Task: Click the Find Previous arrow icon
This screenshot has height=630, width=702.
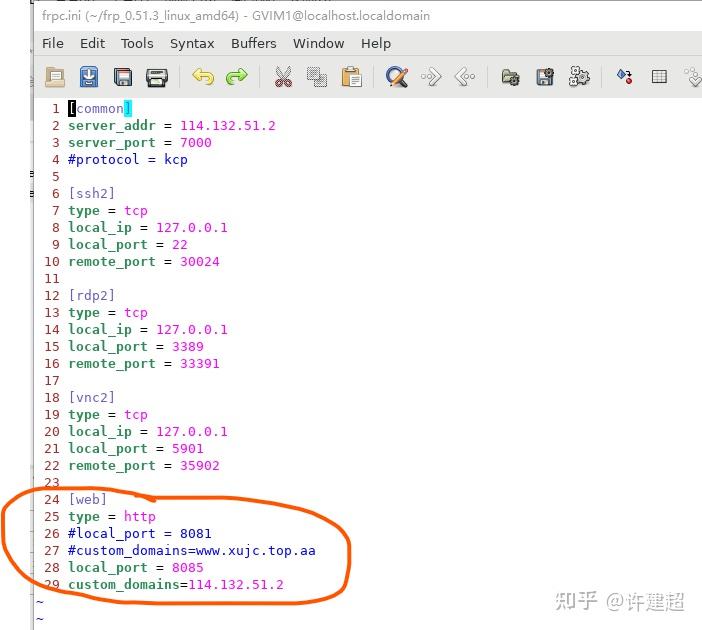Action: pos(465,77)
